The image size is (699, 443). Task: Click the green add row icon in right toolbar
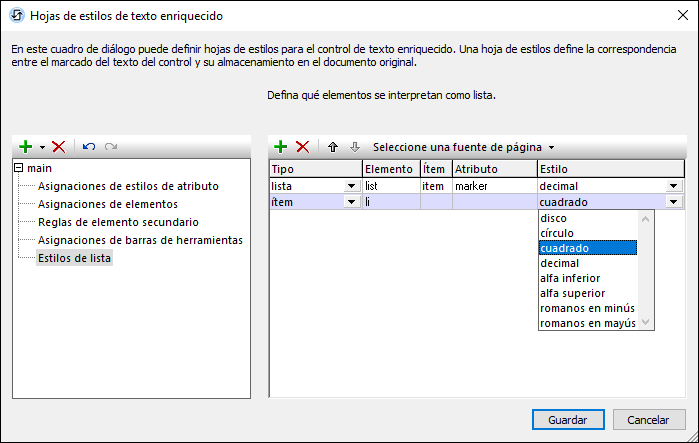click(x=281, y=147)
